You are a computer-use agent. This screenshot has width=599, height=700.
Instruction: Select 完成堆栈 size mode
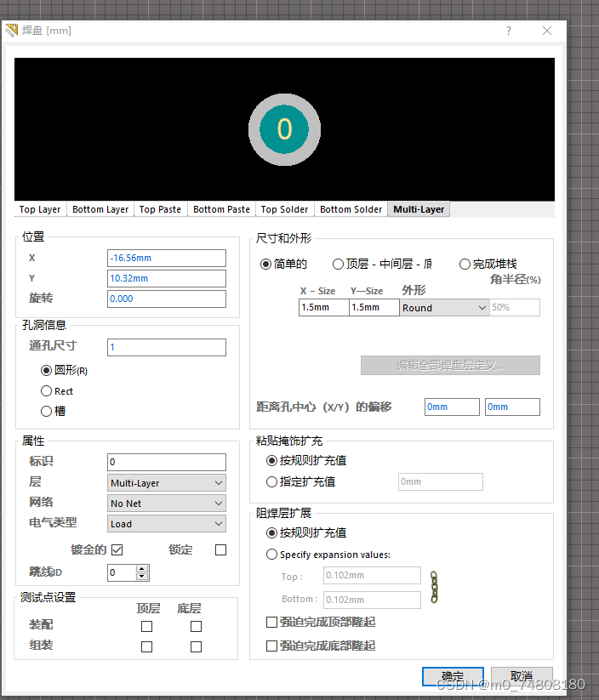(488, 265)
